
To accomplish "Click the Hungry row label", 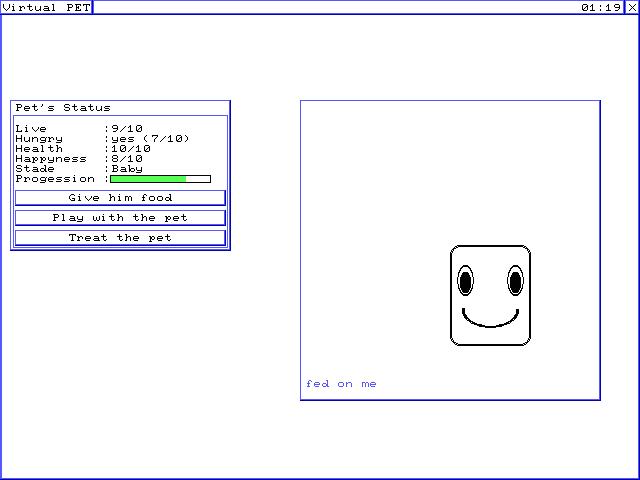I will click(39, 139).
